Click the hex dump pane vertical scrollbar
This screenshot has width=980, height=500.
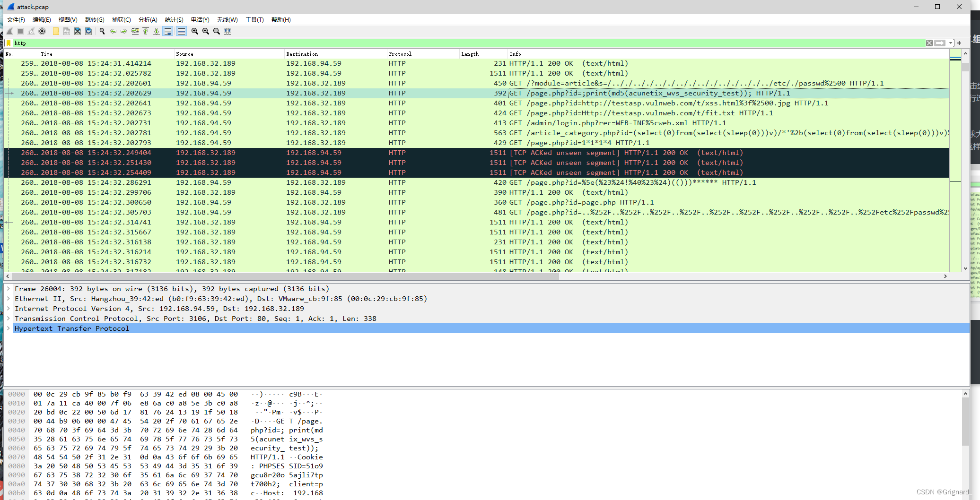(965, 422)
